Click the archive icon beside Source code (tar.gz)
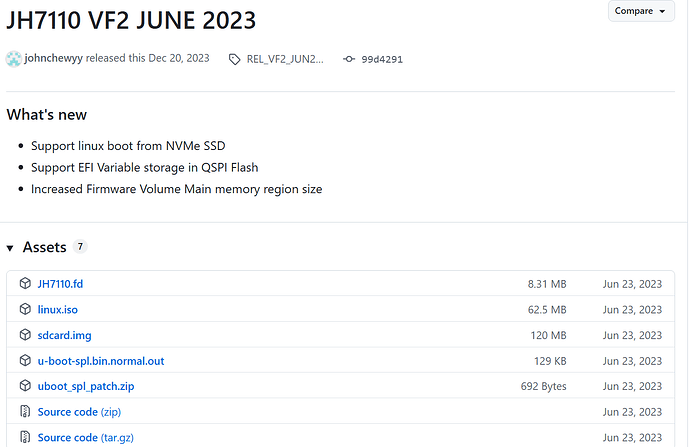This screenshot has width=690, height=447. coord(26,437)
